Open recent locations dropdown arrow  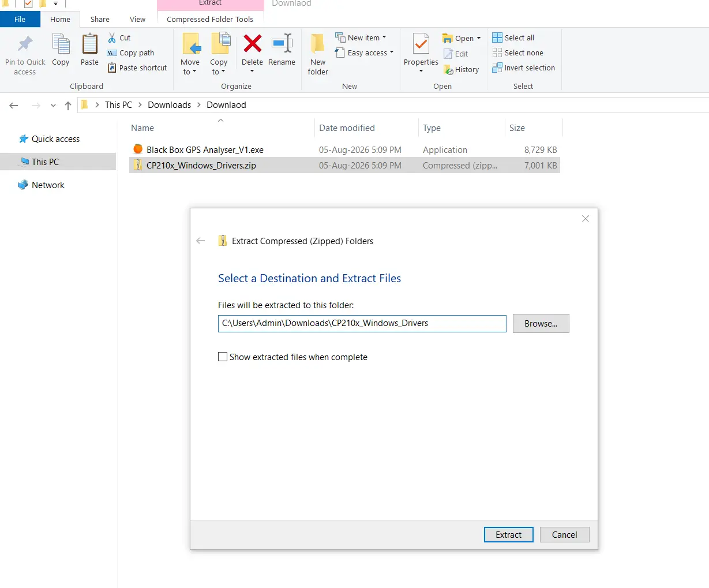tap(53, 106)
